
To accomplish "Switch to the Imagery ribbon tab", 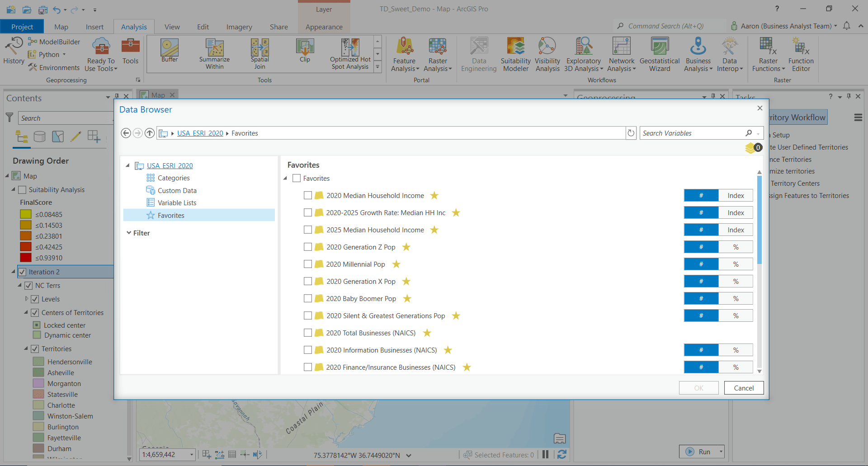I will pyautogui.click(x=239, y=27).
